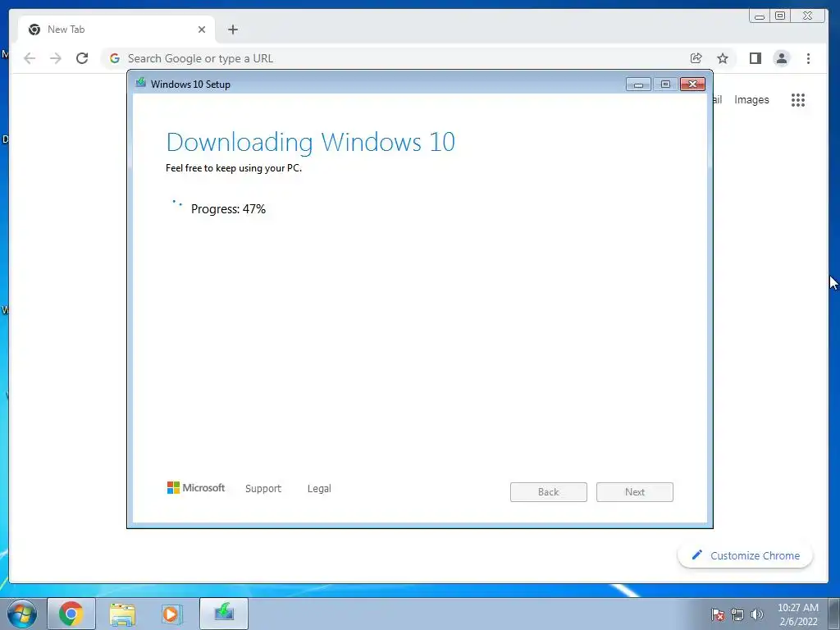Click Customize Chrome button
This screenshot has width=840, height=630.
pyautogui.click(x=745, y=555)
